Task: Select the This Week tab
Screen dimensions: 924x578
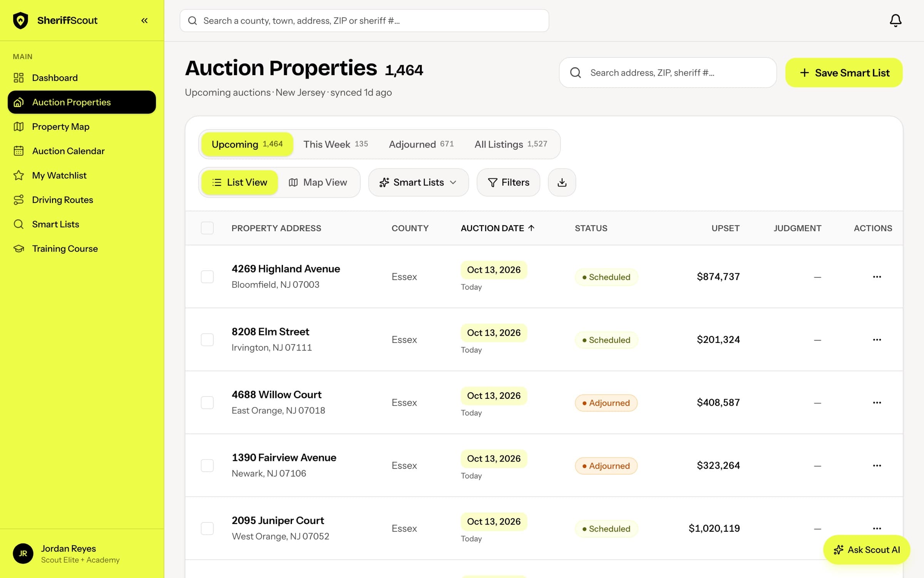Action: [335, 144]
